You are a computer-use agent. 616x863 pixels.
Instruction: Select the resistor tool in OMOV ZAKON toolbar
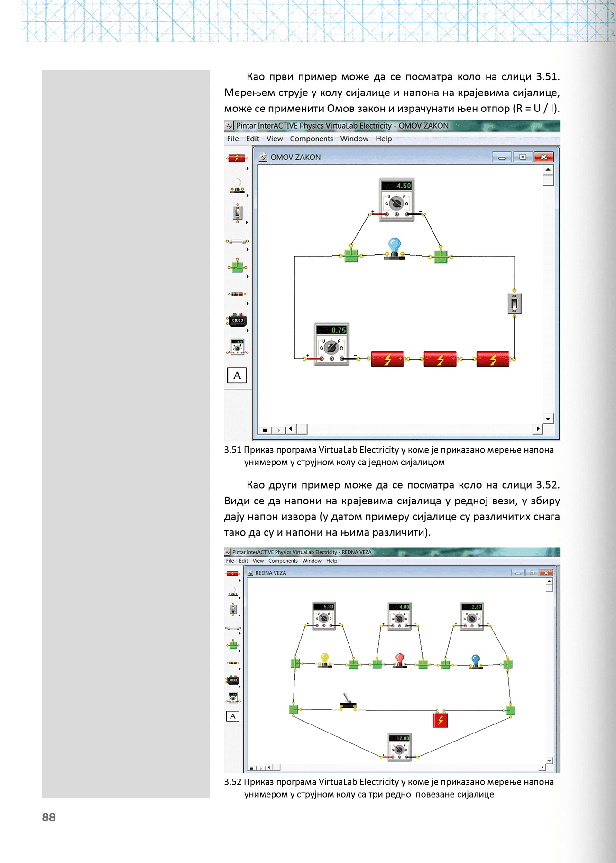(237, 294)
